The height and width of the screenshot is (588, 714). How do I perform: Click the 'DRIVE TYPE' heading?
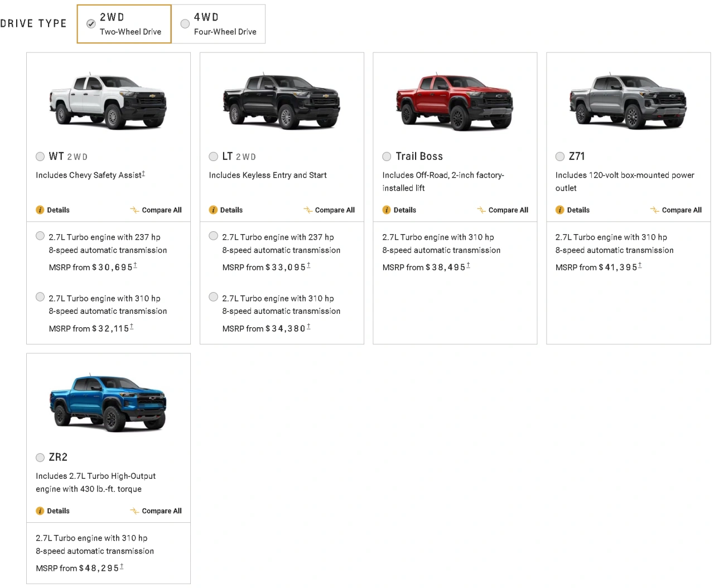point(33,23)
